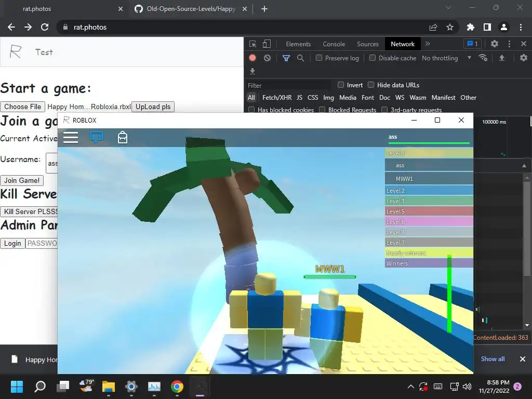Reload the rat.photos page
Image resolution: width=532 pixels, height=399 pixels.
coord(45,27)
